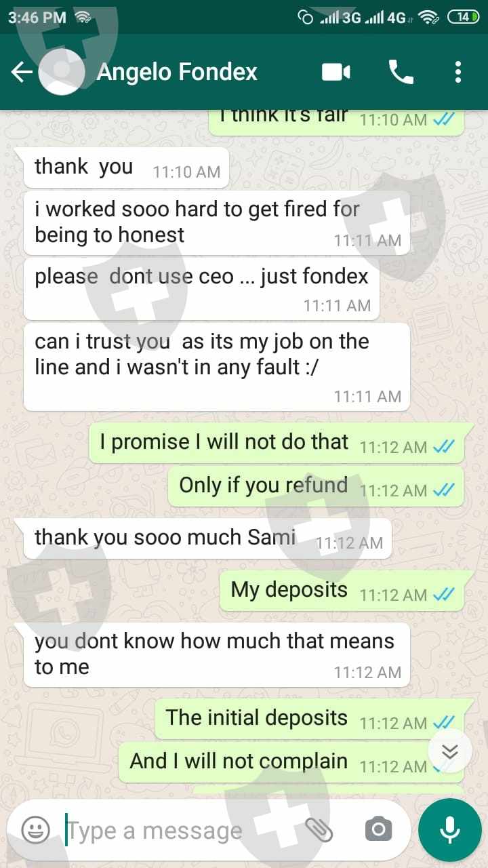Jump to latest messages with double-chevron button
488x868 pixels.
(x=450, y=751)
